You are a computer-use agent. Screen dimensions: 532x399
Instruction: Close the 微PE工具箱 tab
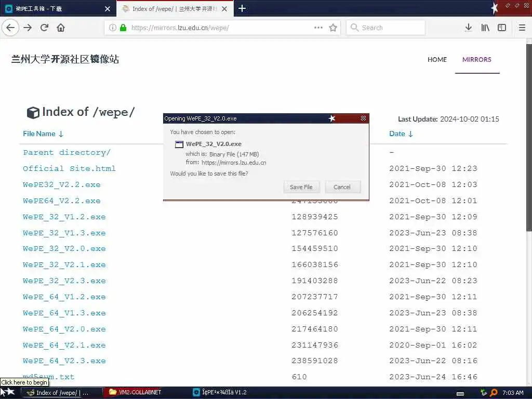[x=108, y=9]
